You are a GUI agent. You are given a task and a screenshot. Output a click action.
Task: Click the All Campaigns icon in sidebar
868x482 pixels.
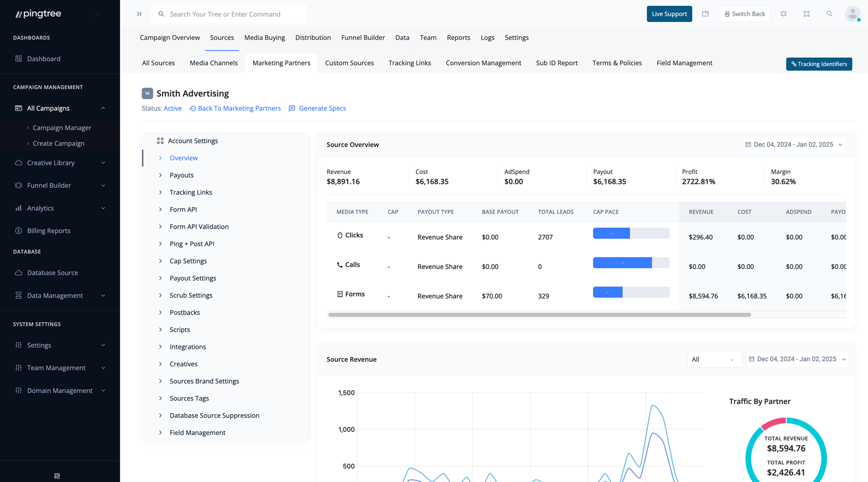click(x=18, y=108)
